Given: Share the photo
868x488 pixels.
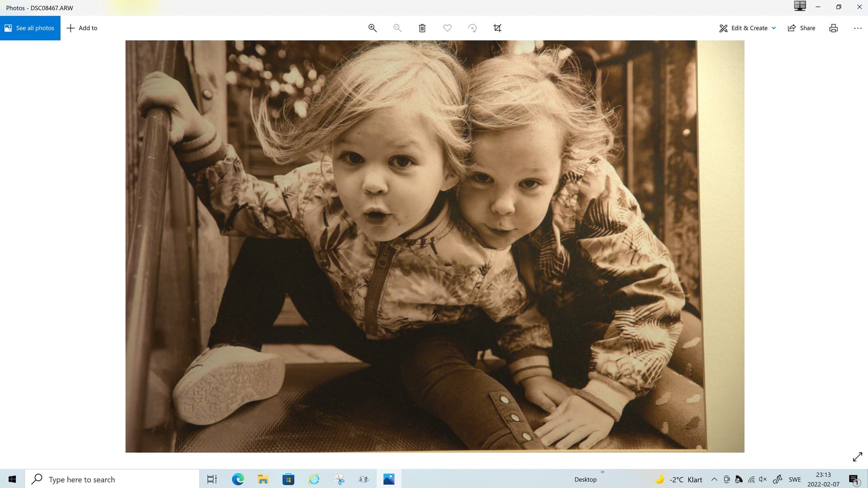Looking at the screenshot, I should pyautogui.click(x=802, y=28).
